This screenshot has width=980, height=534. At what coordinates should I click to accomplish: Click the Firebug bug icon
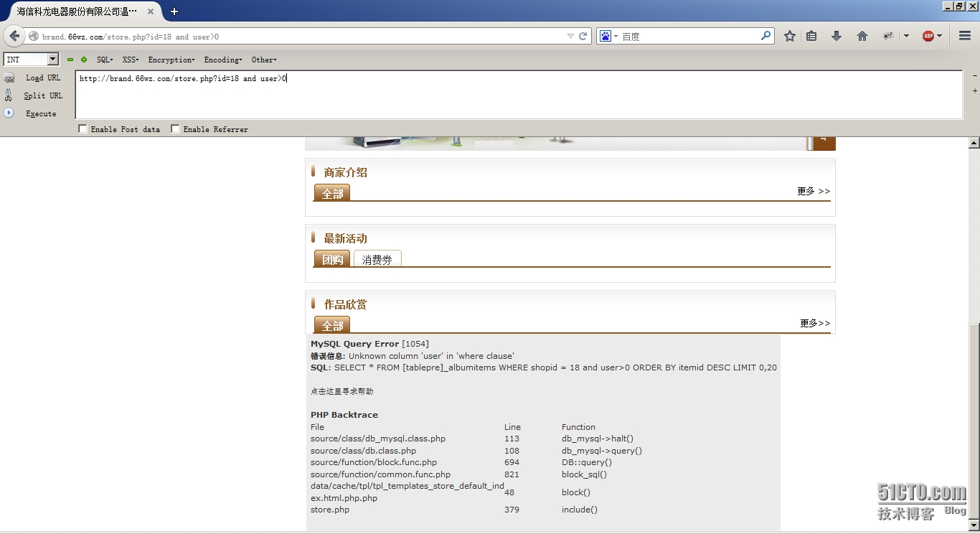(x=888, y=36)
